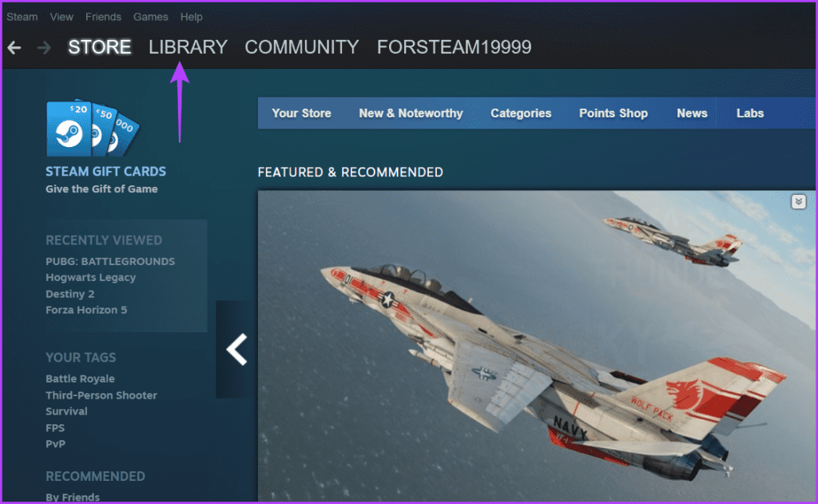
Task: Click the YOUR TAGS heading
Action: pyautogui.click(x=81, y=357)
